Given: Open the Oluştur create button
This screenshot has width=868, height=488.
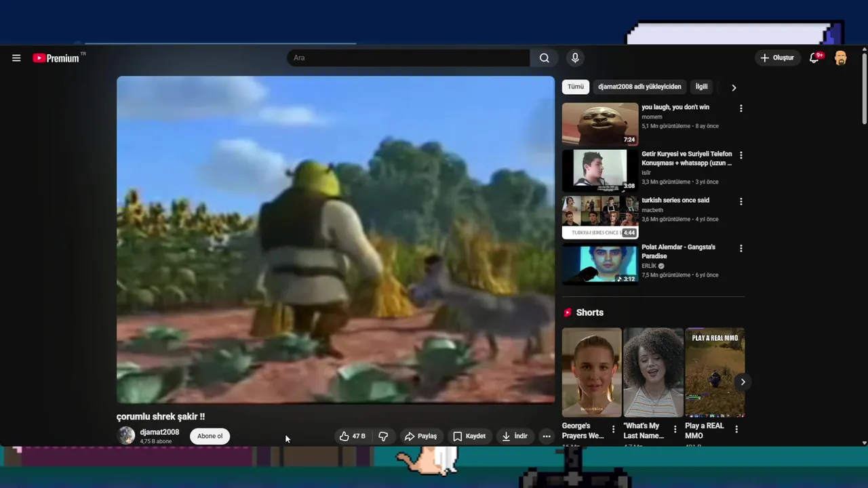Looking at the screenshot, I should 777,58.
